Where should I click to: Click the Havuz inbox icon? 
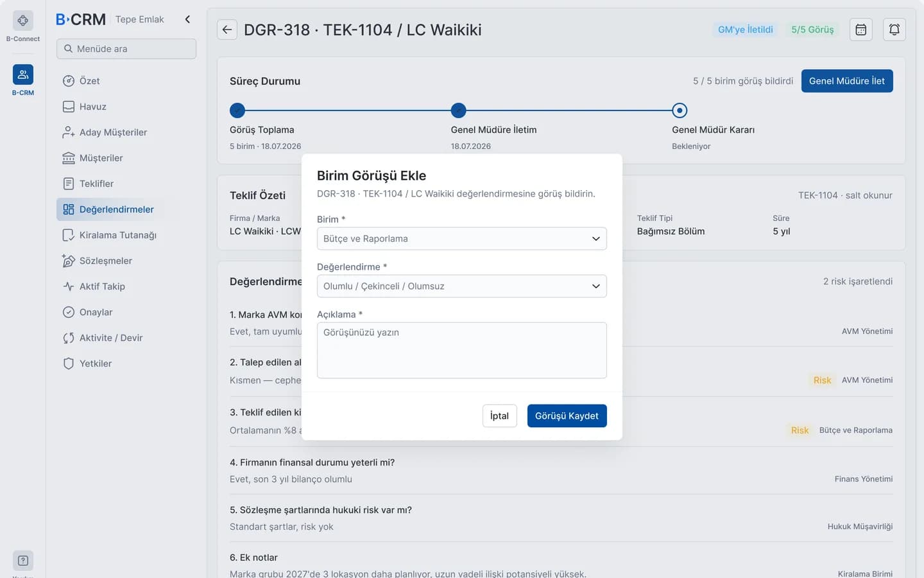point(69,107)
